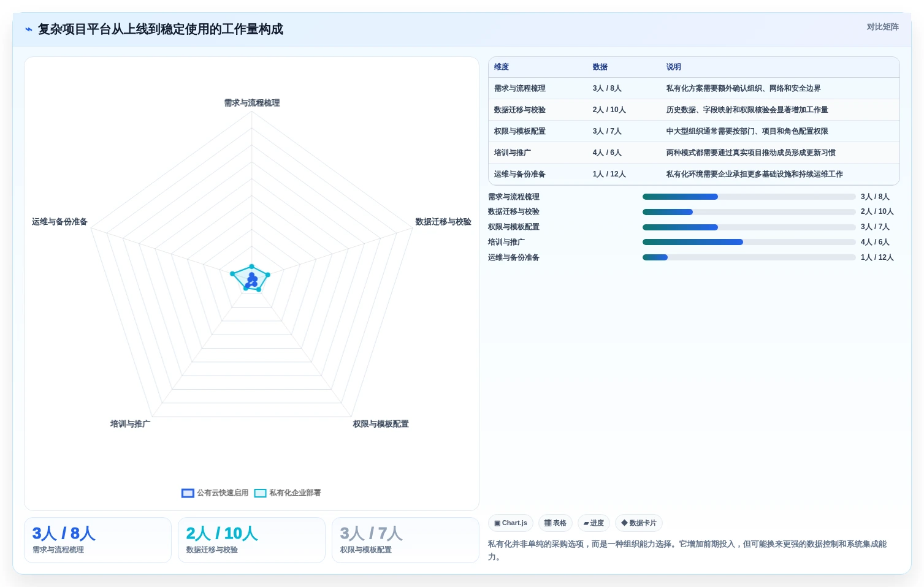Image resolution: width=924 pixels, height=587 pixels.
Task: Click the 表格 tag chip
Action: 556,523
